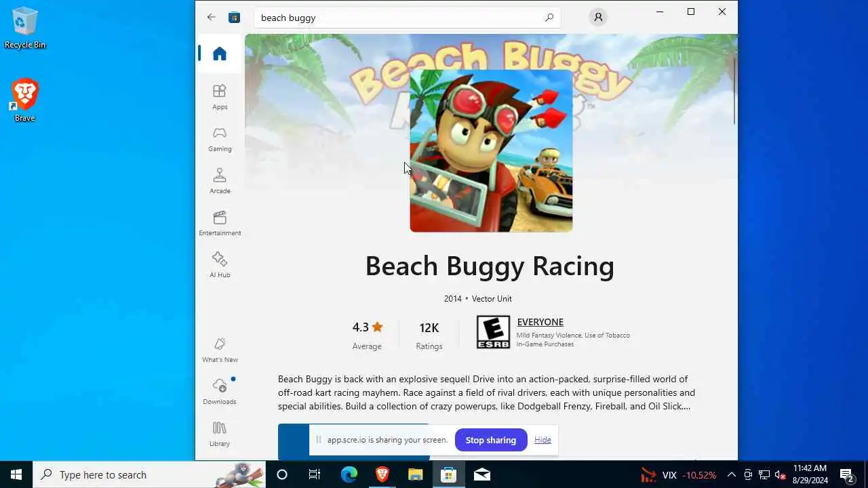Click the In-Game Purchases text
Viewport: 868px width, 488px height.
(x=545, y=344)
